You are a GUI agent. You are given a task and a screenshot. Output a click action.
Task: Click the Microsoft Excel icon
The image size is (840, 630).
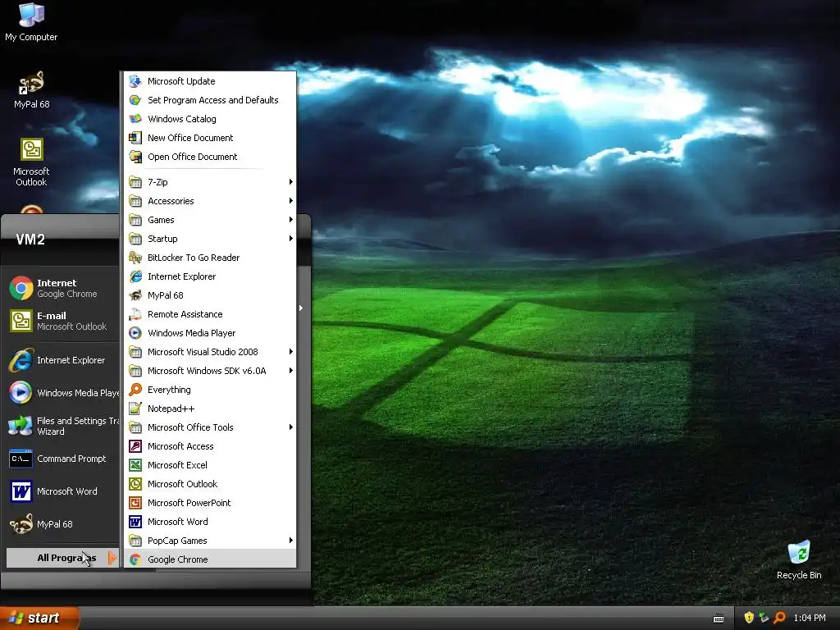tap(135, 465)
